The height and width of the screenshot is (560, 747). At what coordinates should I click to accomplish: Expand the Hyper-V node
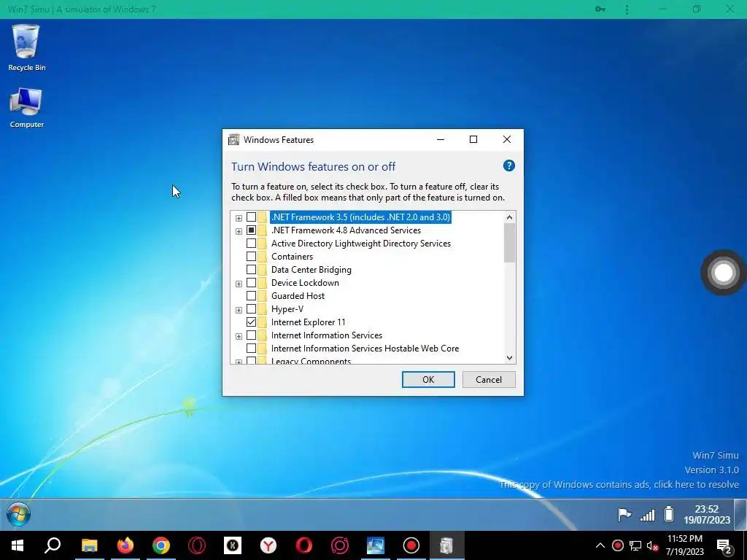tap(239, 310)
